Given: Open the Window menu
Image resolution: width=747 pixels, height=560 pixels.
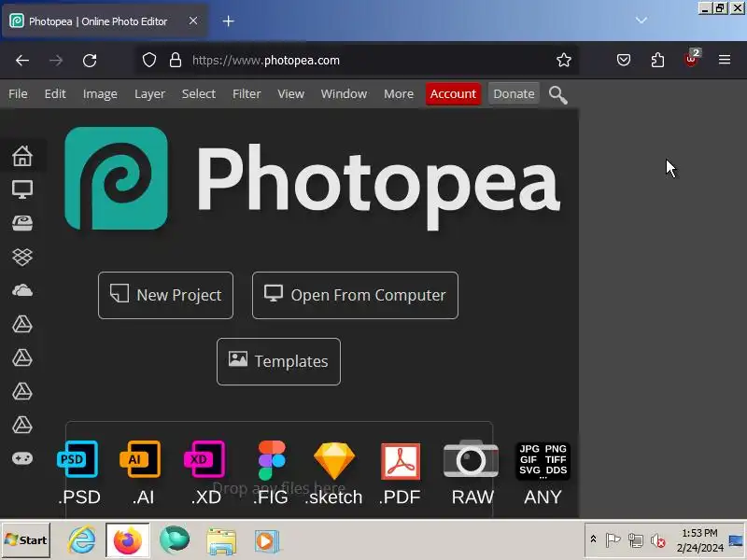Looking at the screenshot, I should point(344,94).
